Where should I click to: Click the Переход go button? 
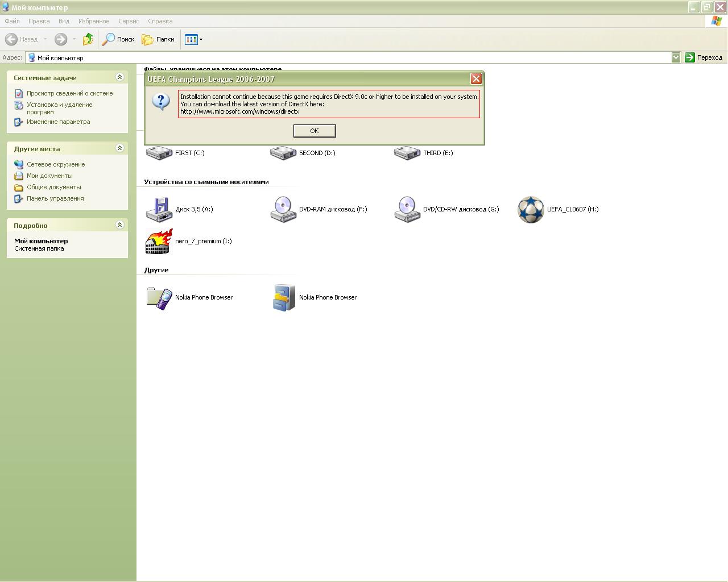pyautogui.click(x=704, y=57)
